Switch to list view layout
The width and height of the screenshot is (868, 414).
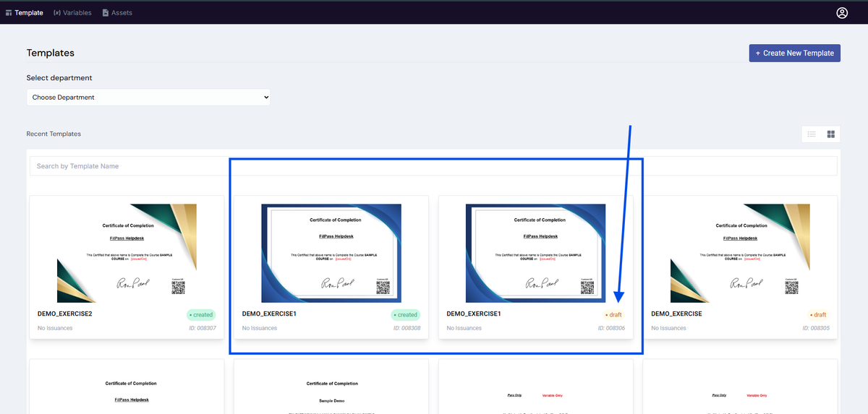pos(812,134)
